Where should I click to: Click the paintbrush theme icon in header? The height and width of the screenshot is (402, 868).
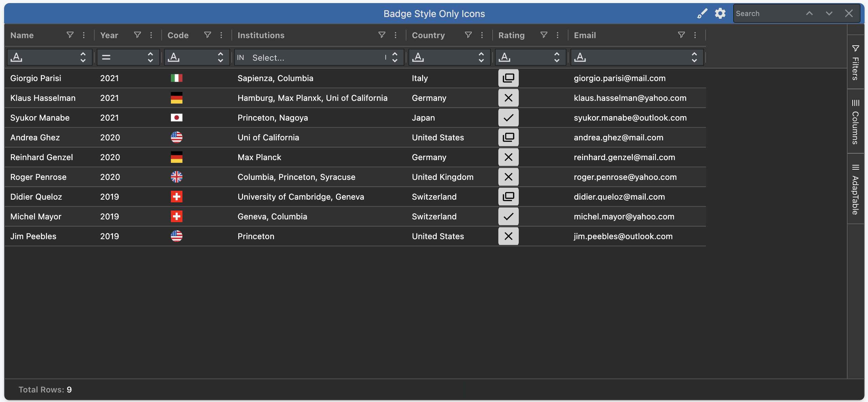pyautogui.click(x=702, y=14)
